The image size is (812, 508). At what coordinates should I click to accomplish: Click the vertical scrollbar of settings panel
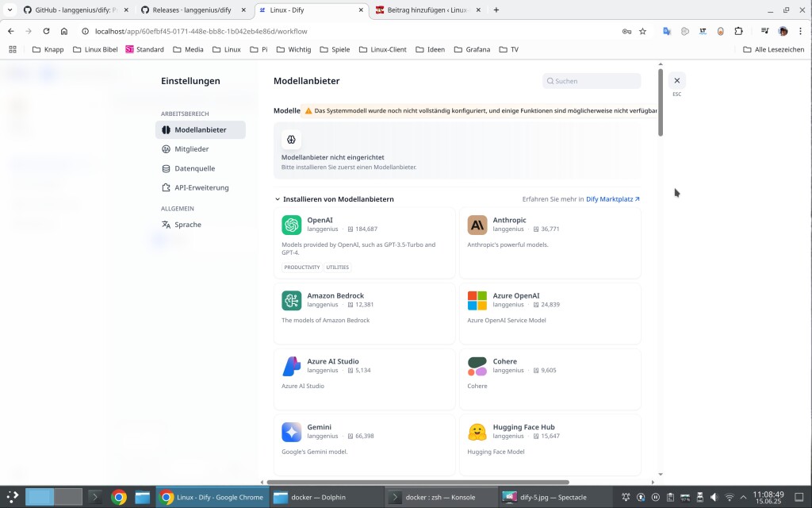tap(661, 102)
